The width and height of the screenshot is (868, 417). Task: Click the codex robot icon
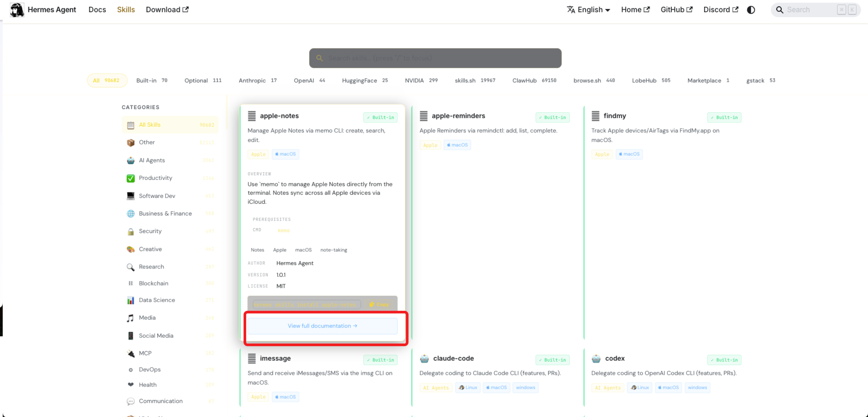point(596,359)
